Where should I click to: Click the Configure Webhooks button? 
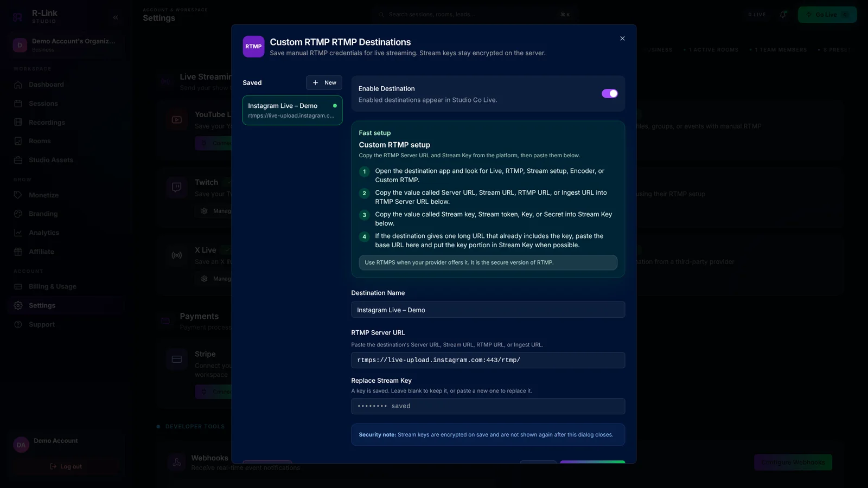pyautogui.click(x=793, y=463)
